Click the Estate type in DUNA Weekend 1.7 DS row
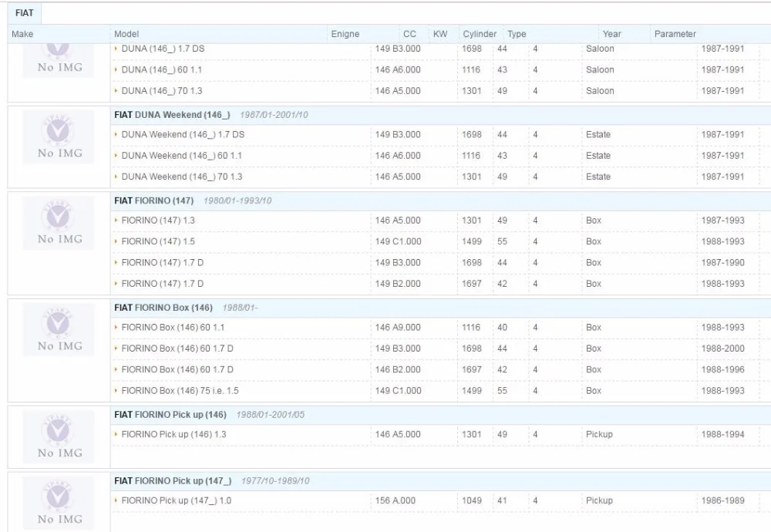Screen dimensions: 771x532 pyautogui.click(x=598, y=134)
